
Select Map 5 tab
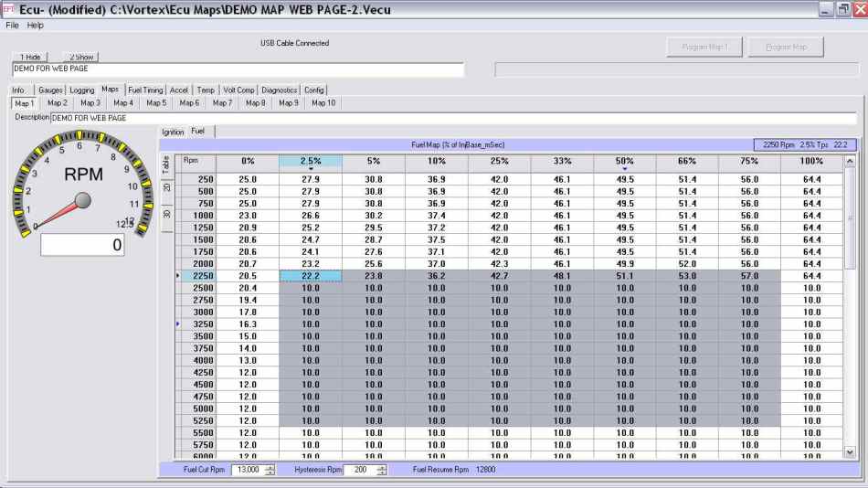[157, 103]
